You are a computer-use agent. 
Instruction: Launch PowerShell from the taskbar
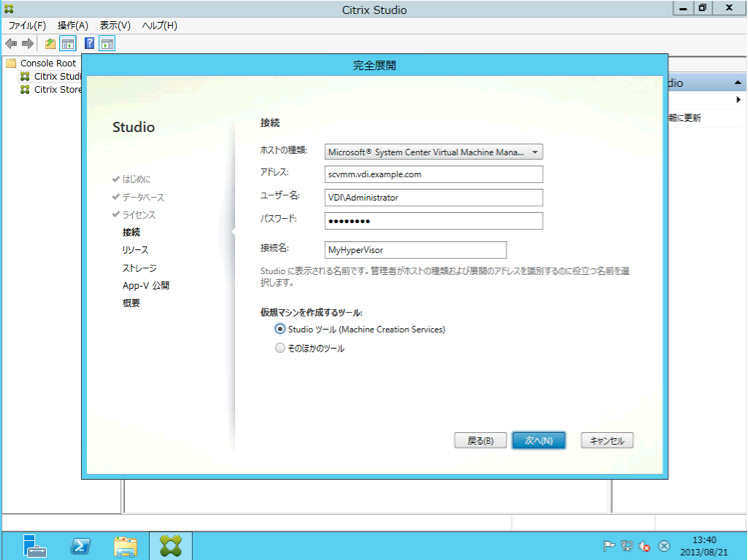click(x=80, y=546)
